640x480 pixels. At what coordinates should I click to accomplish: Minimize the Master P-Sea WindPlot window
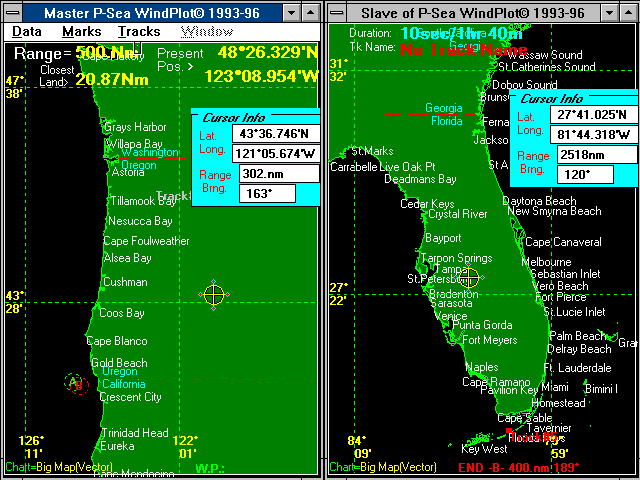(x=291, y=13)
